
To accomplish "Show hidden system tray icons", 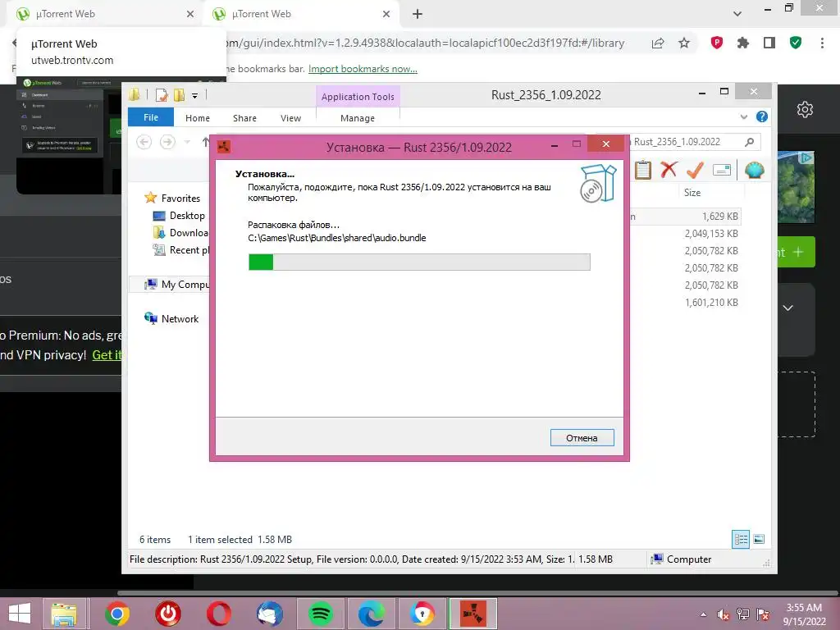I will coord(703,614).
